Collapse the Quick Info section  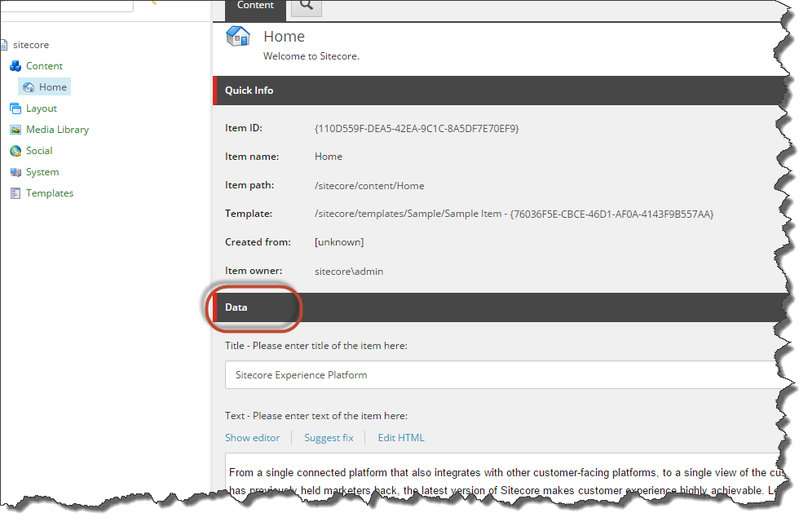click(x=500, y=91)
